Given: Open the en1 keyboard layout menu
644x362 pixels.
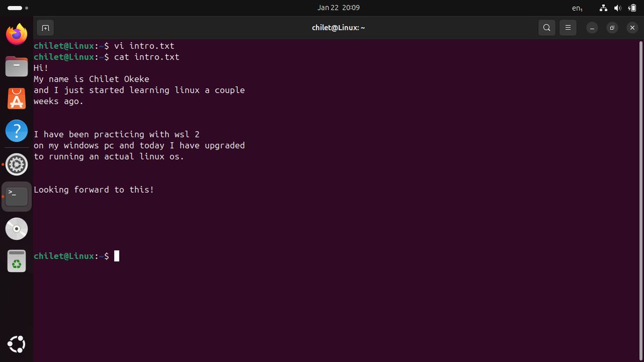Looking at the screenshot, I should point(577,8).
